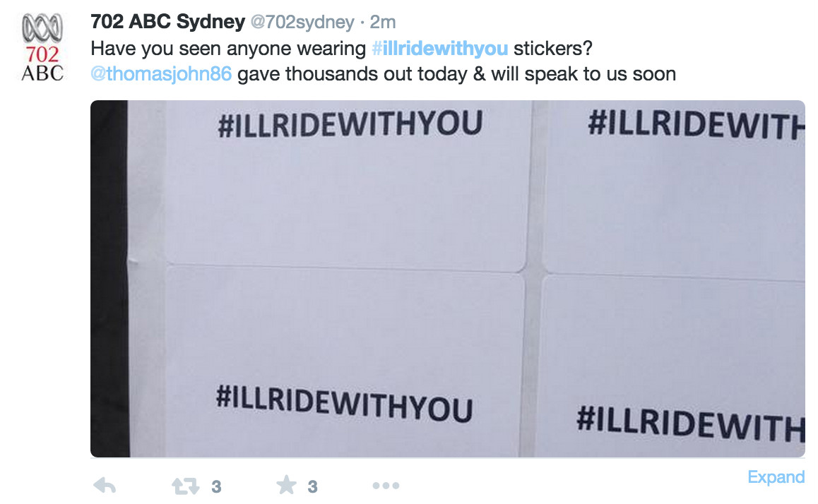Favorite the tweet with star icon
Image resolution: width=818 pixels, height=504 pixels.
click(x=286, y=485)
